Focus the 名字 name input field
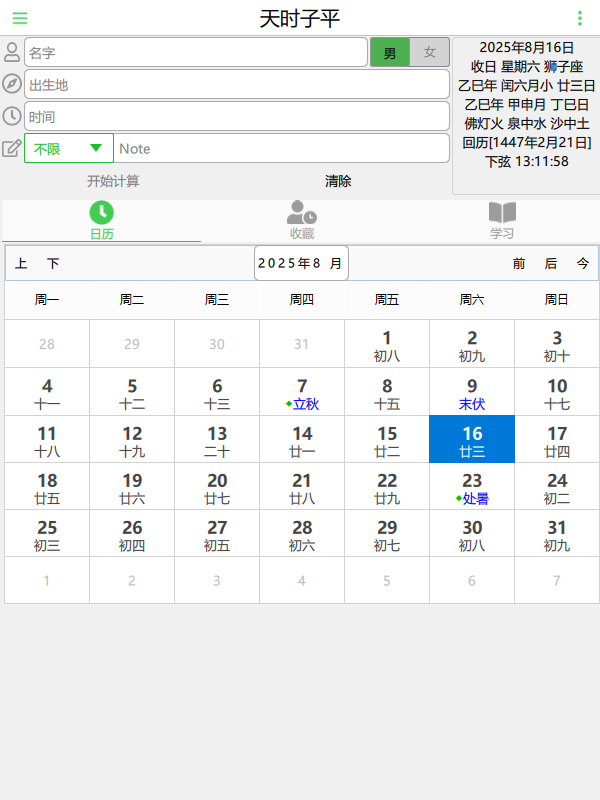 coord(196,52)
